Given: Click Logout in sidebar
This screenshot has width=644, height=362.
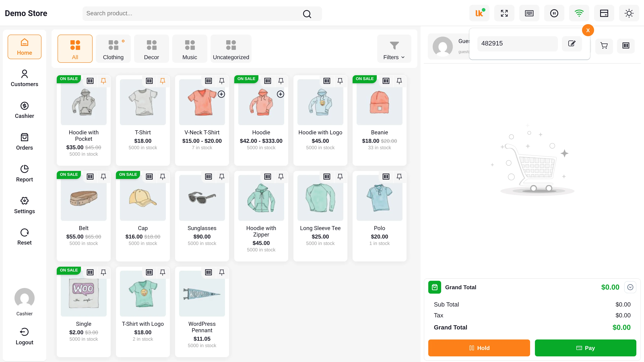Looking at the screenshot, I should tap(25, 336).
